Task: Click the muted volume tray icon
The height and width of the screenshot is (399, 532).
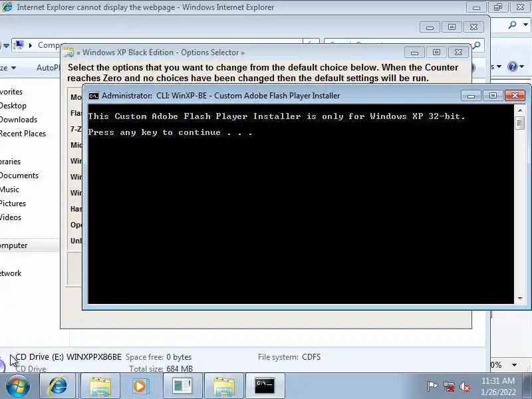Action: point(464,386)
